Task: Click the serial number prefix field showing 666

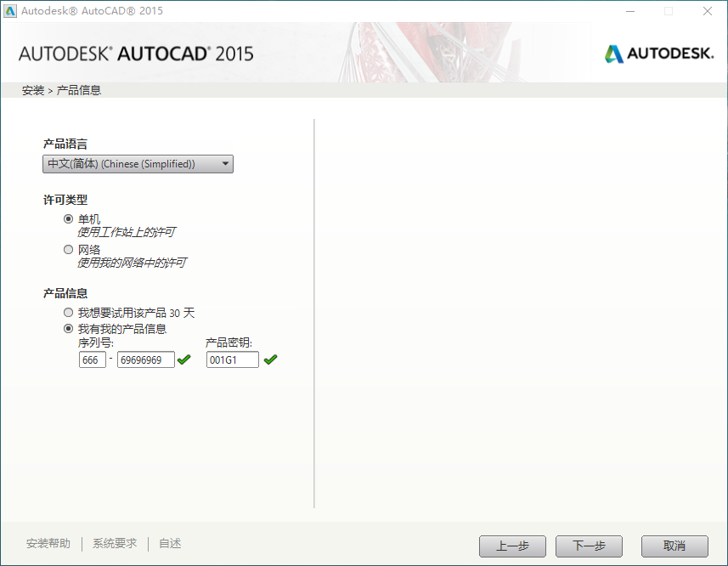Action: click(92, 359)
